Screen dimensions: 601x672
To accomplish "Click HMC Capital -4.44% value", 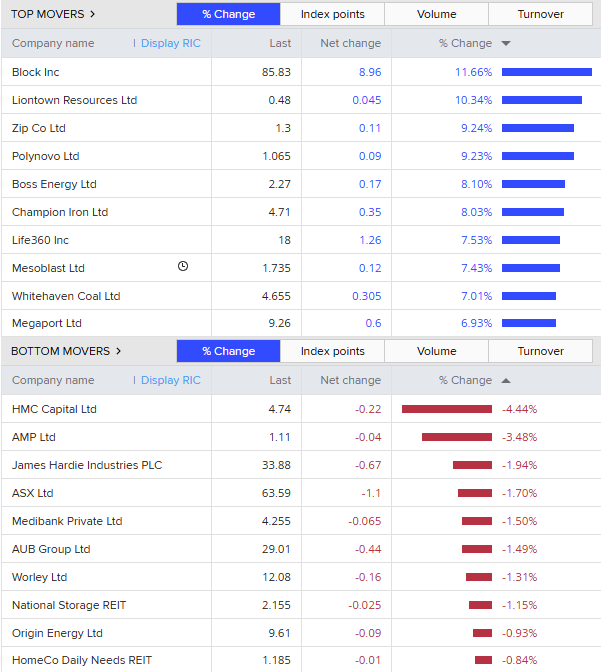I will pos(520,409).
